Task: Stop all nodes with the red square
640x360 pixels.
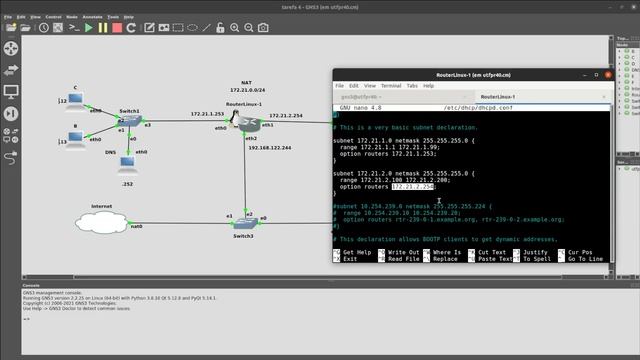Action: 117,27
